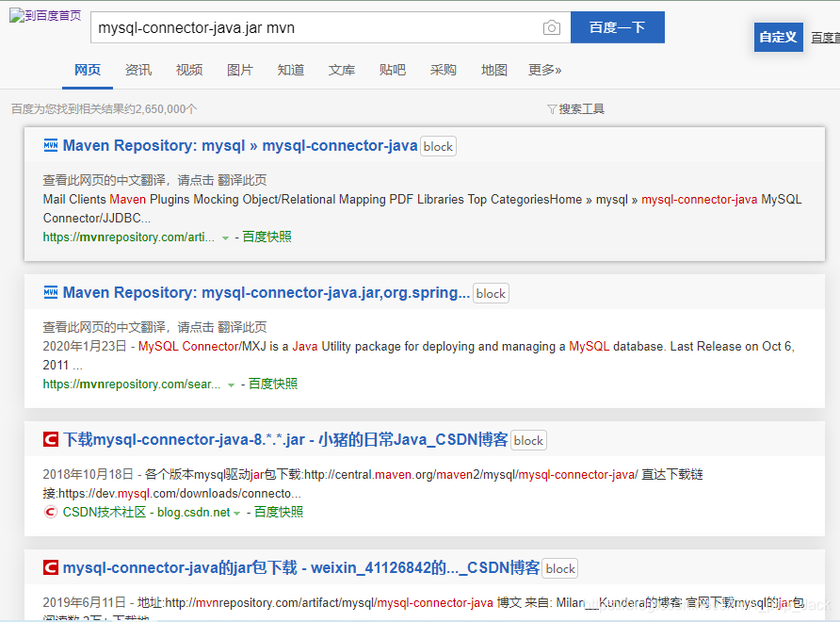Click block button on 小猪的日常Java result
Viewport: 840px width, 622px height.
tap(528, 440)
